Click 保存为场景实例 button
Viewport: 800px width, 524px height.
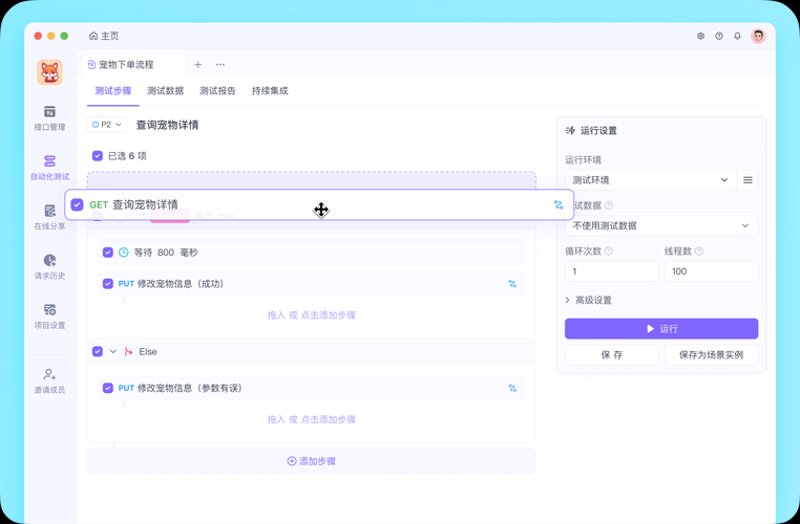click(711, 355)
